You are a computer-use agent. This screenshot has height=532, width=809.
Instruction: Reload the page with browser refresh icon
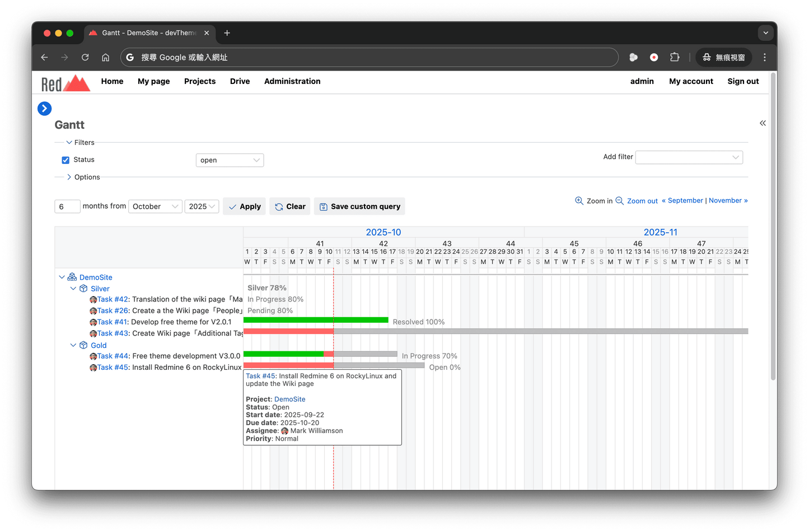coord(85,57)
